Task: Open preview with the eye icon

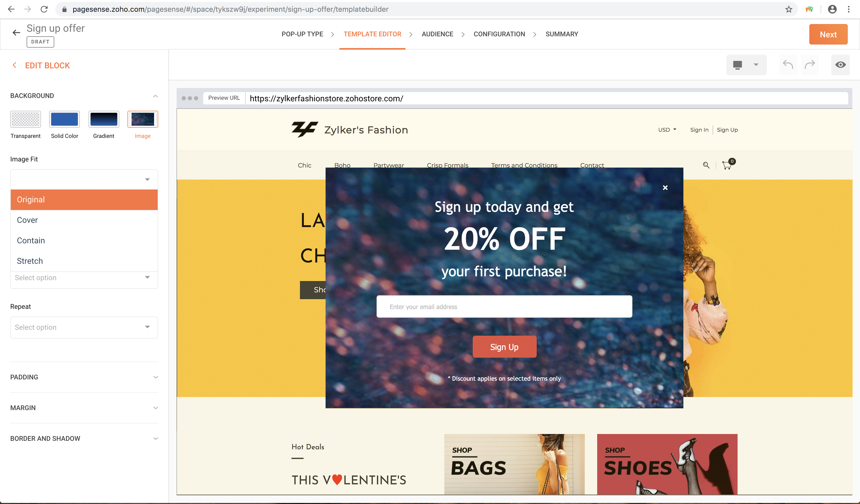Action: [840, 65]
